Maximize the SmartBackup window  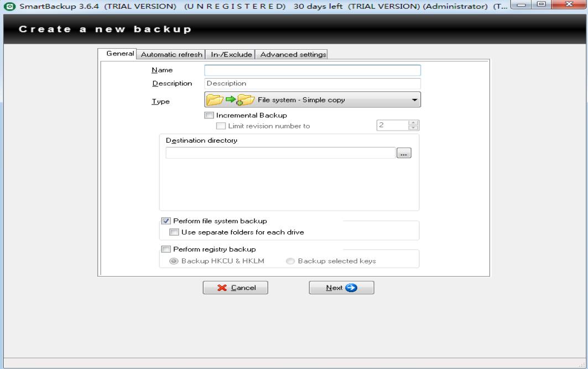tap(541, 5)
